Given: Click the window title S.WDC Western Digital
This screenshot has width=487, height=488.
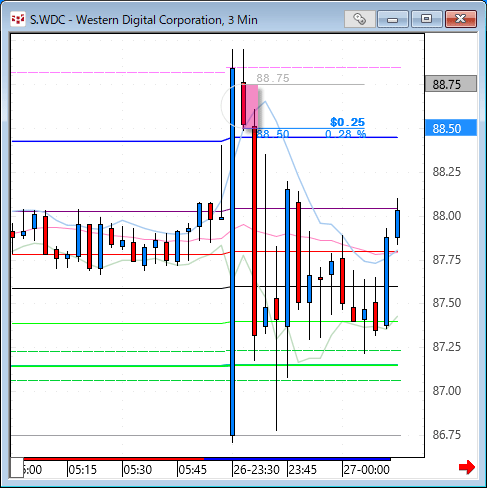Looking at the screenshot, I should pos(144,20).
